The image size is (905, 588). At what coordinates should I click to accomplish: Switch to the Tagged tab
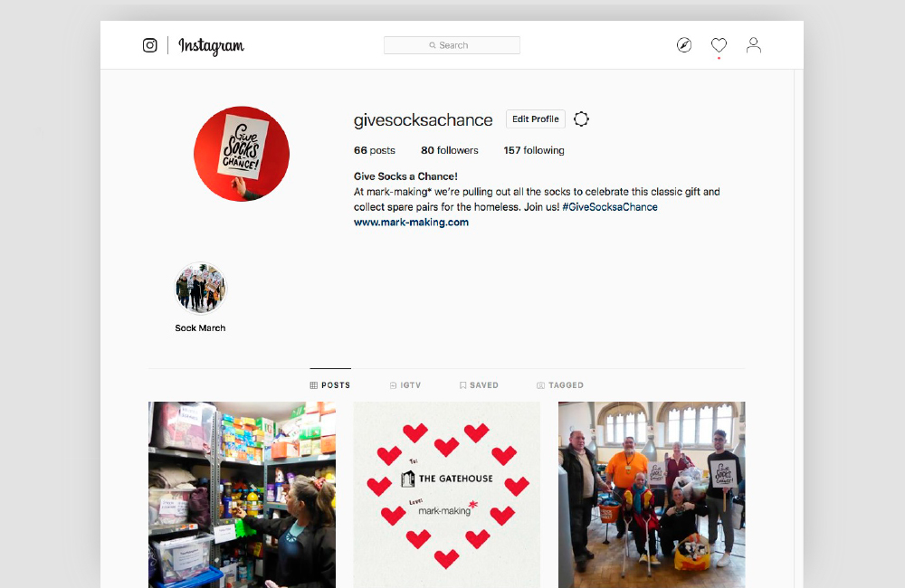coord(560,385)
